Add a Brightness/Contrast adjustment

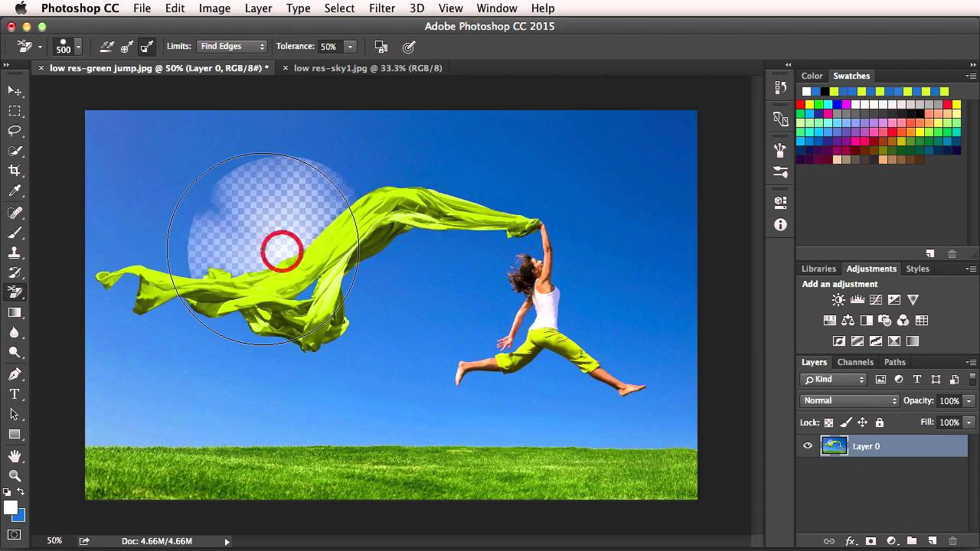click(838, 300)
